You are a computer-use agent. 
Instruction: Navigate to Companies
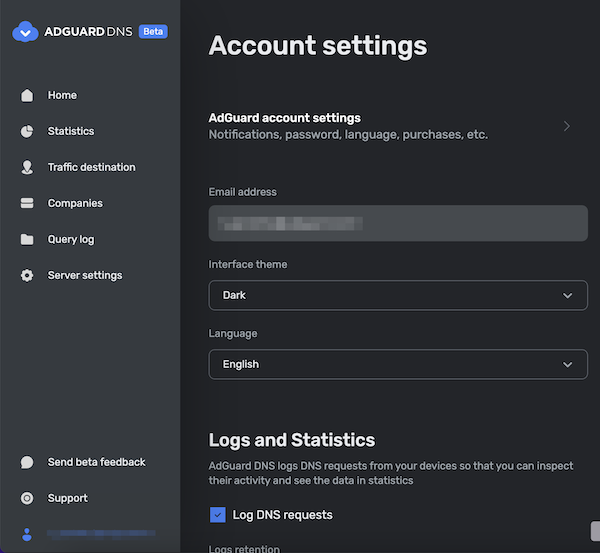75,203
